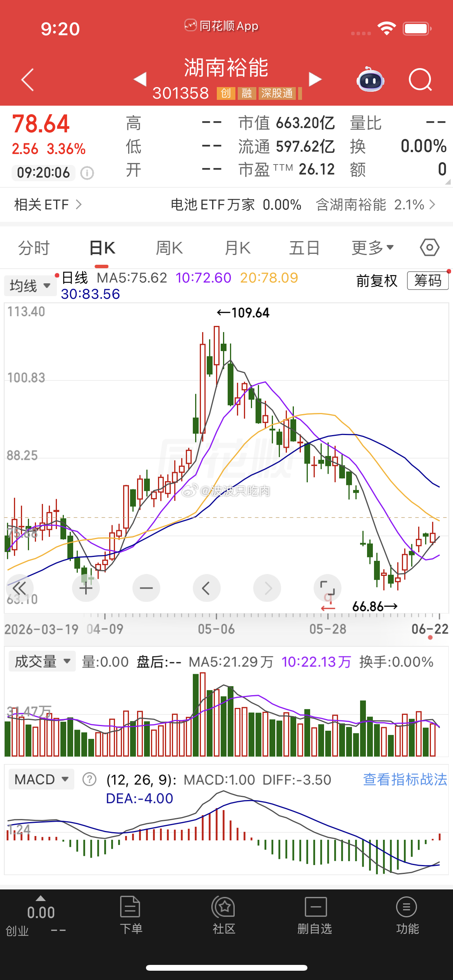Switch to next stock with right triangle
The height and width of the screenshot is (980, 453).
(315, 79)
